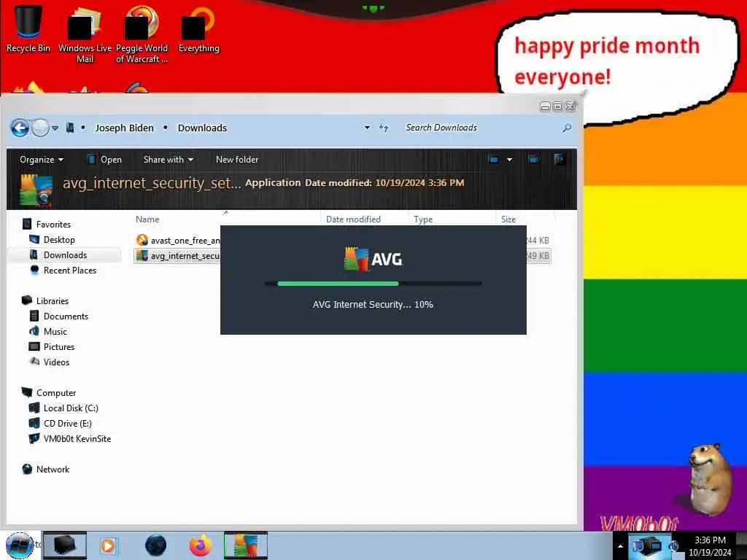
Task: Click Open in the Explorer toolbar
Action: click(104, 160)
